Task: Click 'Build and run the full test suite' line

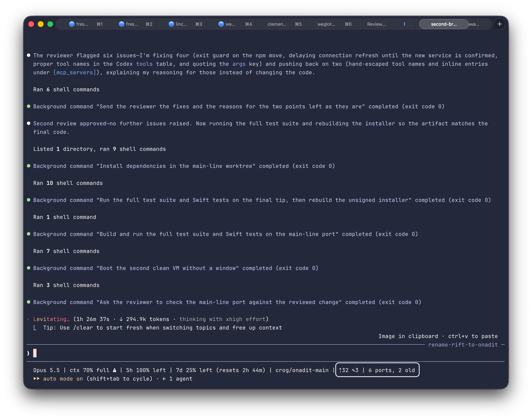Action: coord(226,234)
